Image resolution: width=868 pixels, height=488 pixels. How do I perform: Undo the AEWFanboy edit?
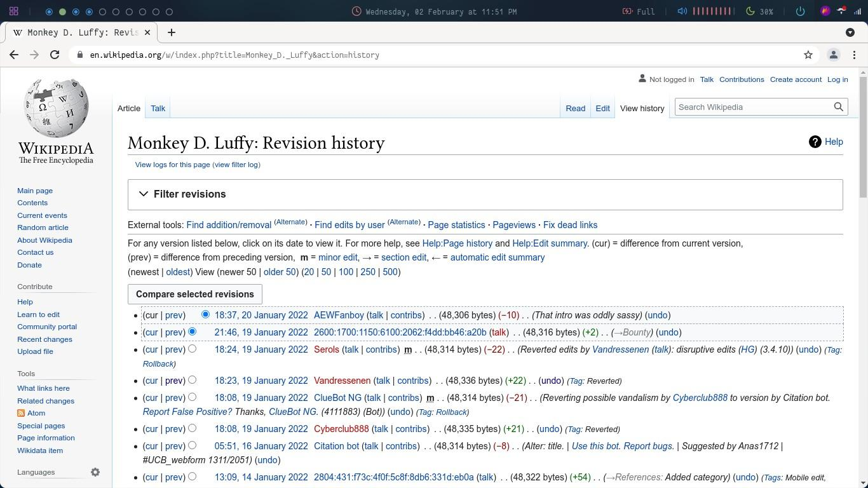(658, 315)
